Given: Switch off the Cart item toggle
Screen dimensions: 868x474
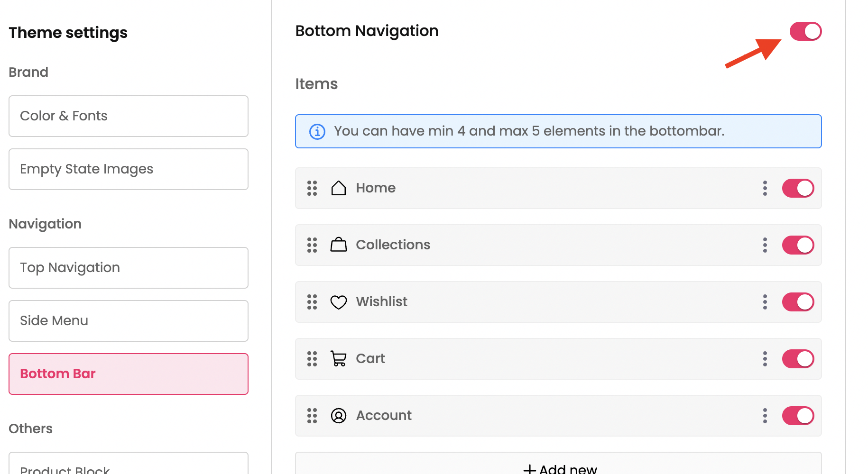Looking at the screenshot, I should 798,359.
